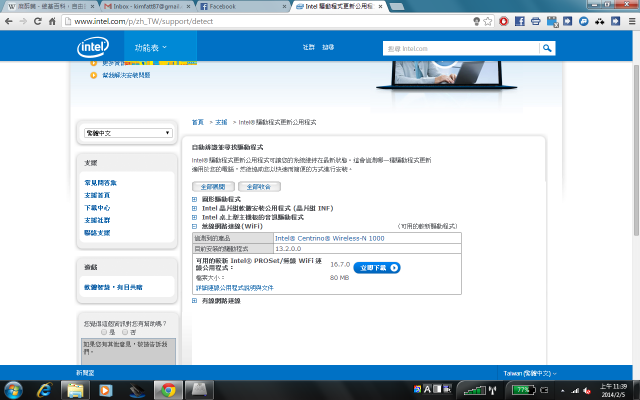This screenshot has height=400, width=640.
Task: Click the round blue chat extension icon
Action: coord(584,21)
